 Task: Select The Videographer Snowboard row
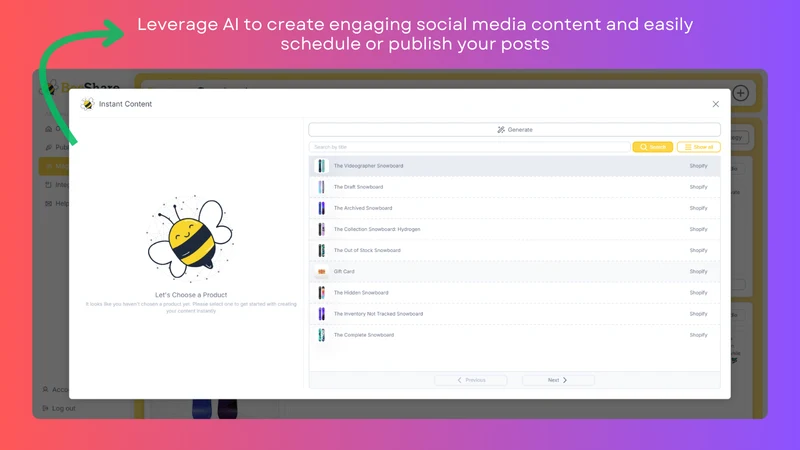(x=514, y=166)
